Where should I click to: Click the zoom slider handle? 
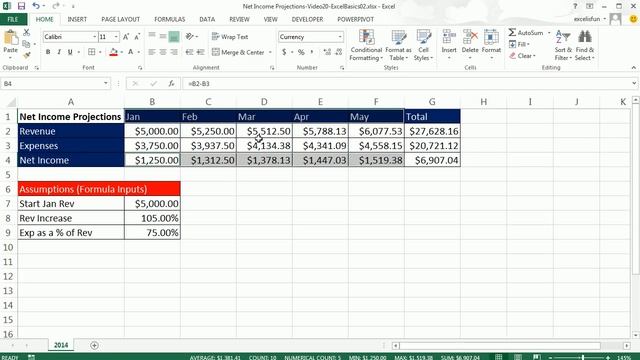(582, 357)
